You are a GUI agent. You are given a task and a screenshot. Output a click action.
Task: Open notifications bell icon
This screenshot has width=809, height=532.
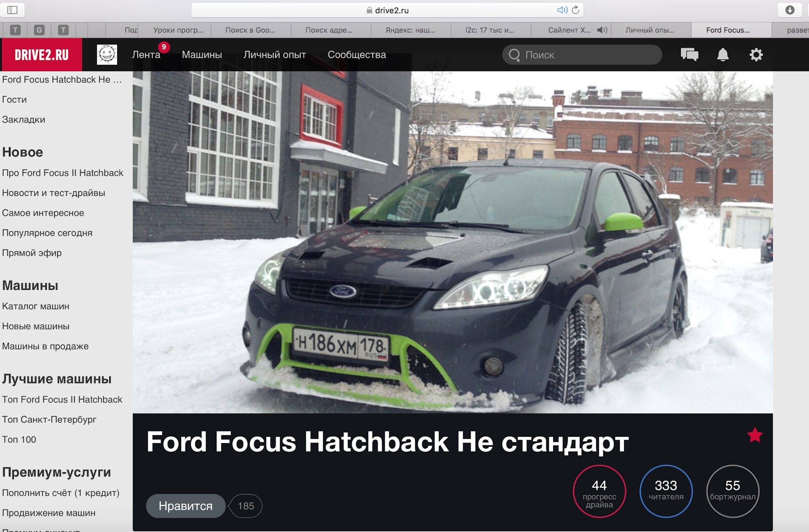(723, 55)
